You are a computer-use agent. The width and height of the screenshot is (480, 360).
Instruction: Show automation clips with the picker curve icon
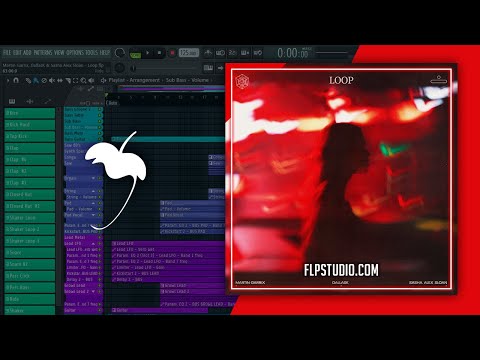(x=47, y=101)
